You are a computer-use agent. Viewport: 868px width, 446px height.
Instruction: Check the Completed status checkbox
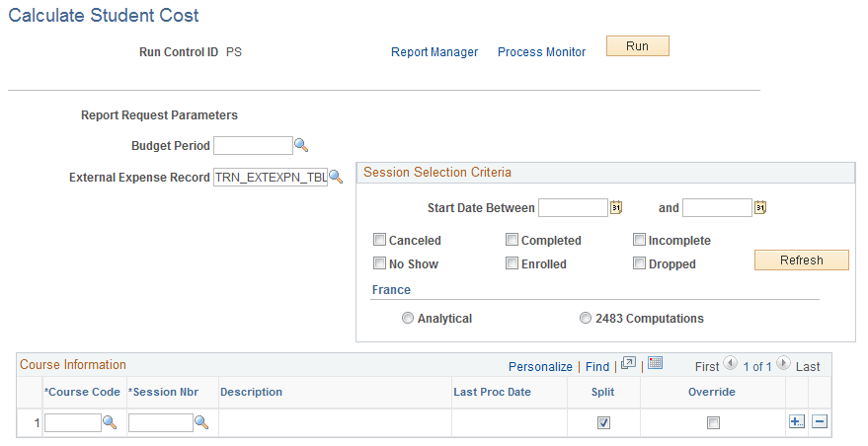(x=512, y=240)
